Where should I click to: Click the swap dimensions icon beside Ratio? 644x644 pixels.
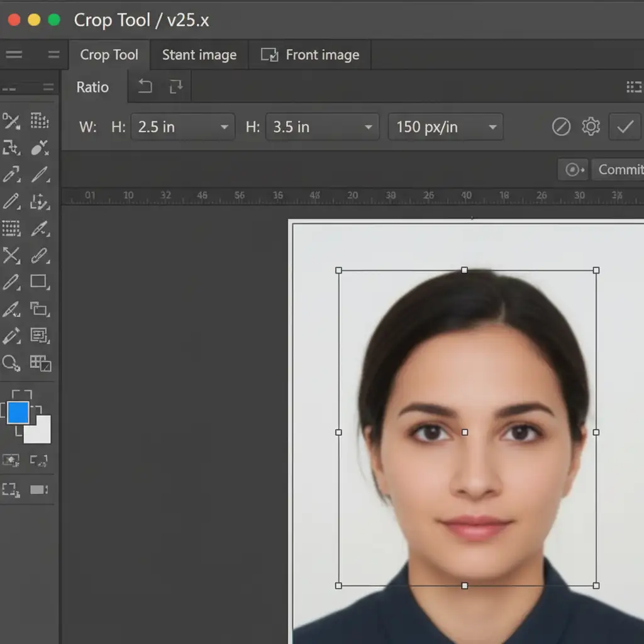[175, 87]
